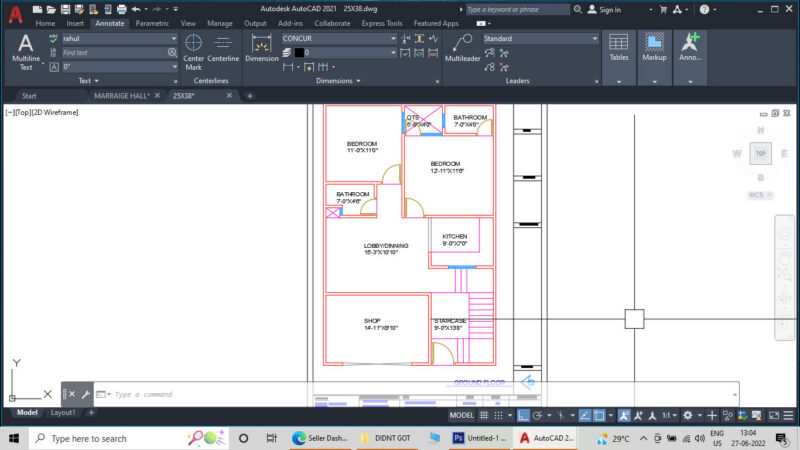Open the Insert ribbon tab

[x=75, y=23]
